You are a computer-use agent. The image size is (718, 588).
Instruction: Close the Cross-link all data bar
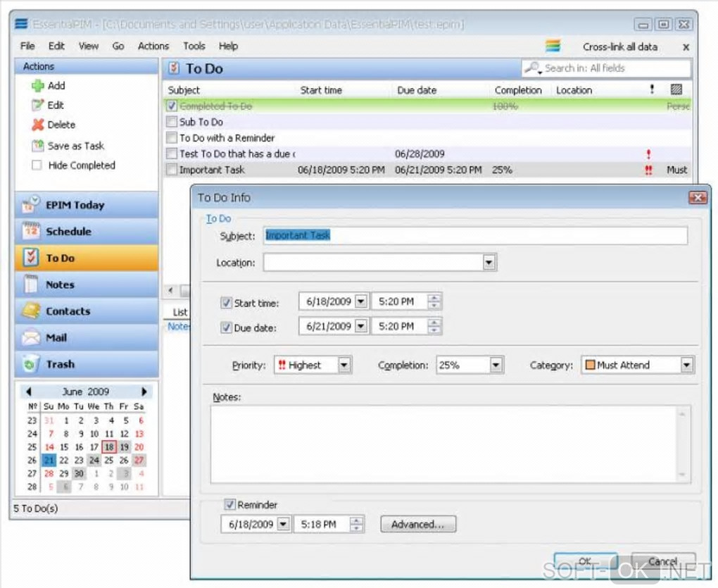point(686,46)
